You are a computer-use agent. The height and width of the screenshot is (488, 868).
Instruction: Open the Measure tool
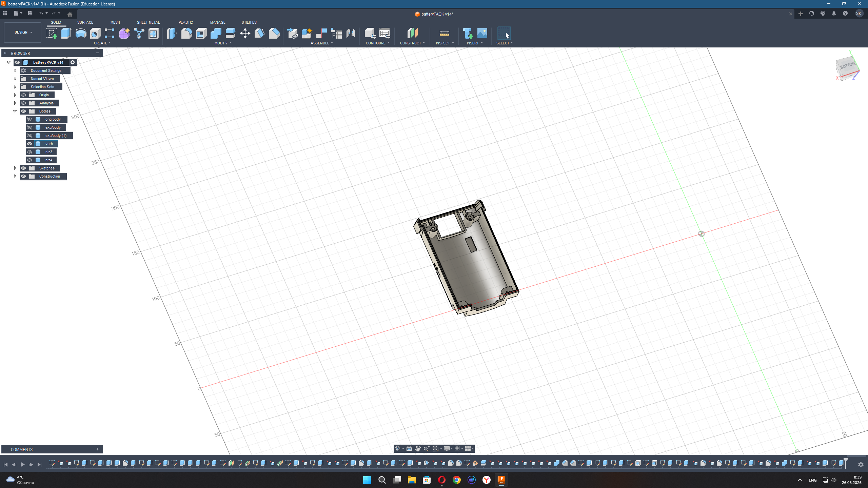click(444, 33)
